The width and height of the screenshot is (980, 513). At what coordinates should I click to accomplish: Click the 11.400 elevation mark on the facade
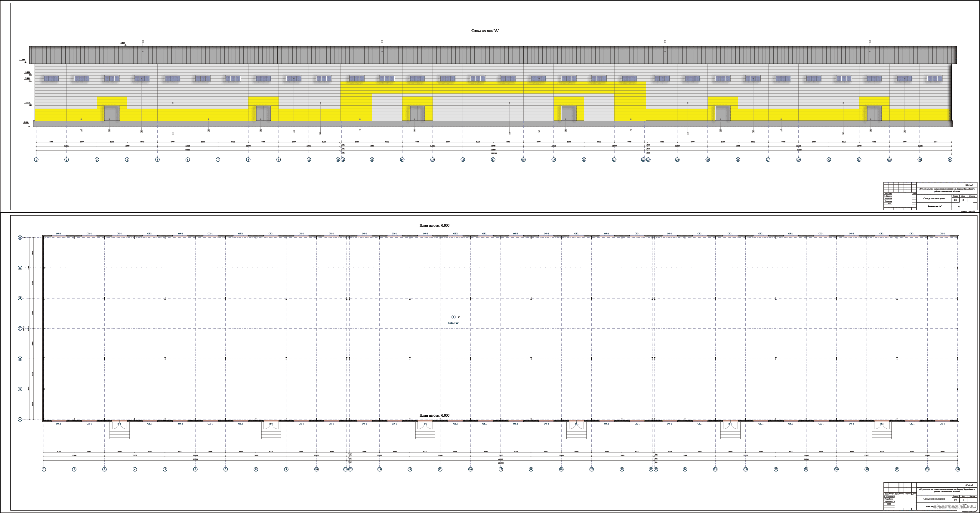click(x=22, y=60)
